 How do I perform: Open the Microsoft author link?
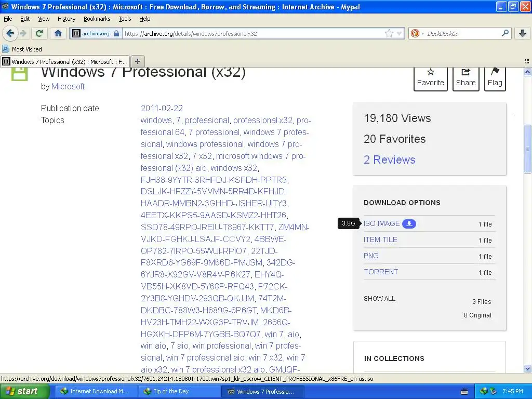(x=68, y=87)
